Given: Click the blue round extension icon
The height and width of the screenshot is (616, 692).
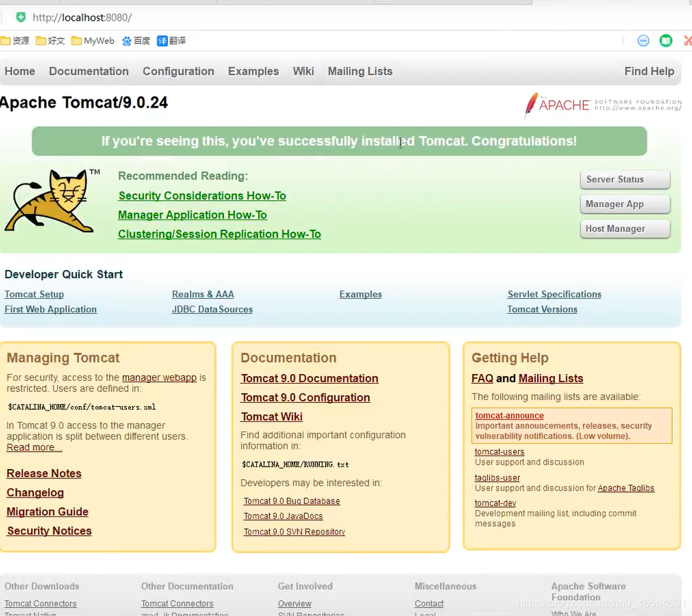Looking at the screenshot, I should point(643,41).
